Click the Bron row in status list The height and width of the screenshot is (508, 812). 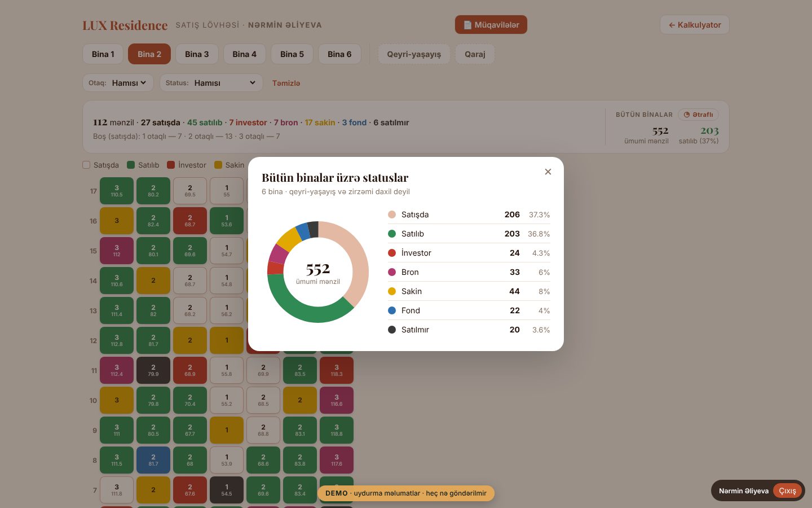point(469,272)
